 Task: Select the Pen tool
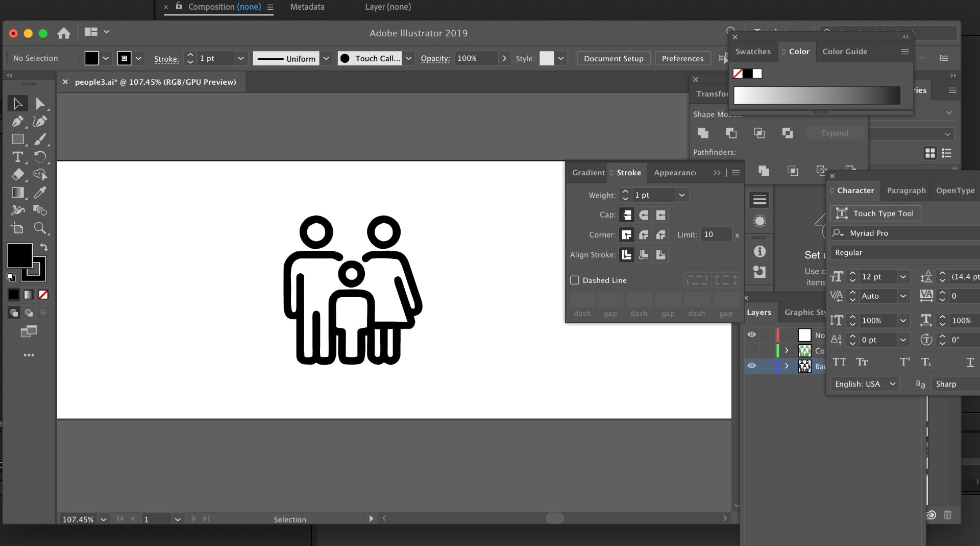click(18, 122)
